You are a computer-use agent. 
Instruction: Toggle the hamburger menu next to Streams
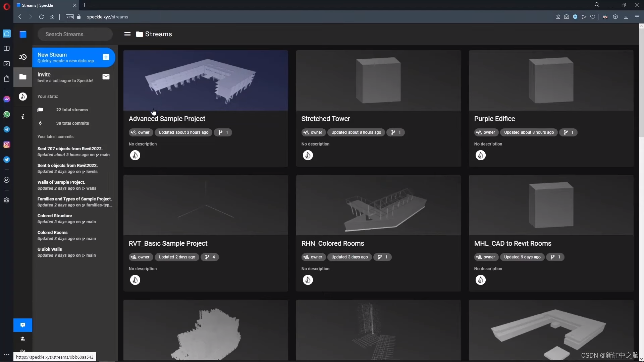coord(127,34)
